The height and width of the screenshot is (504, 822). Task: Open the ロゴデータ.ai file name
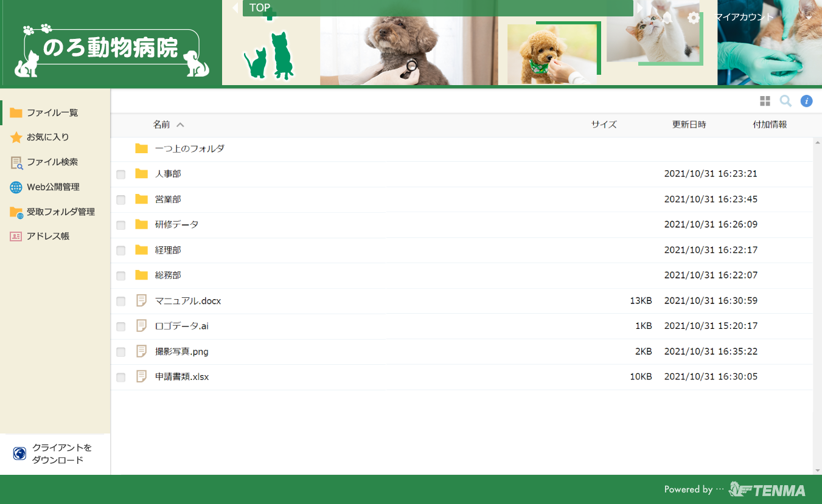182,326
